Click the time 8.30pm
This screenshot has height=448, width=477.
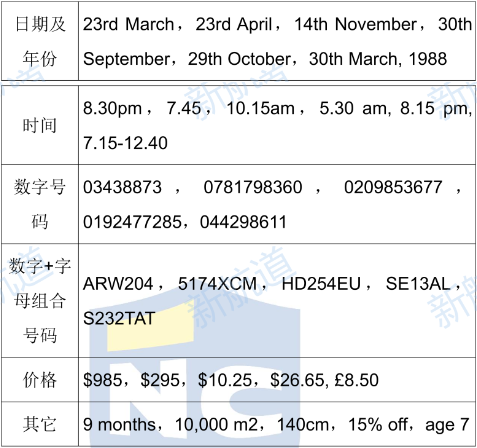(112, 108)
